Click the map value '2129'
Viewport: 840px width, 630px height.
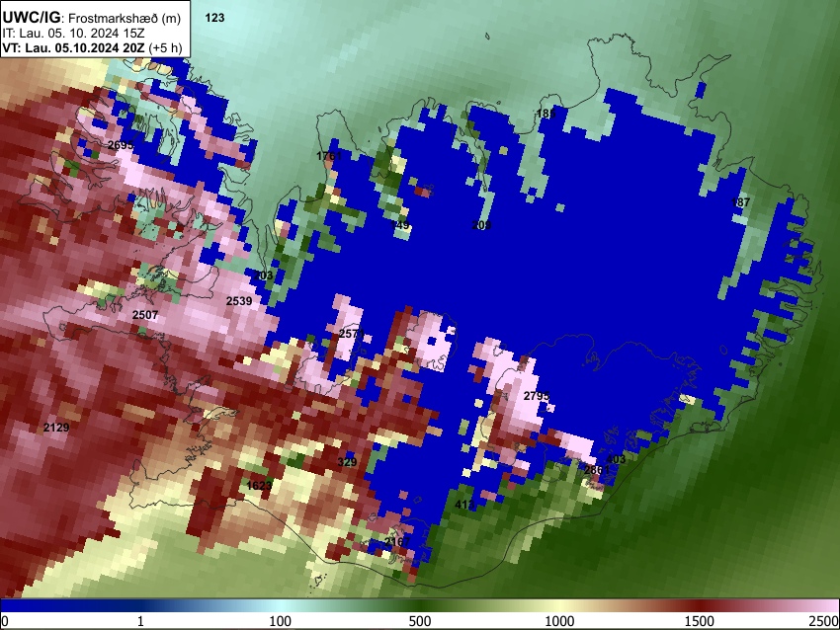(55, 428)
